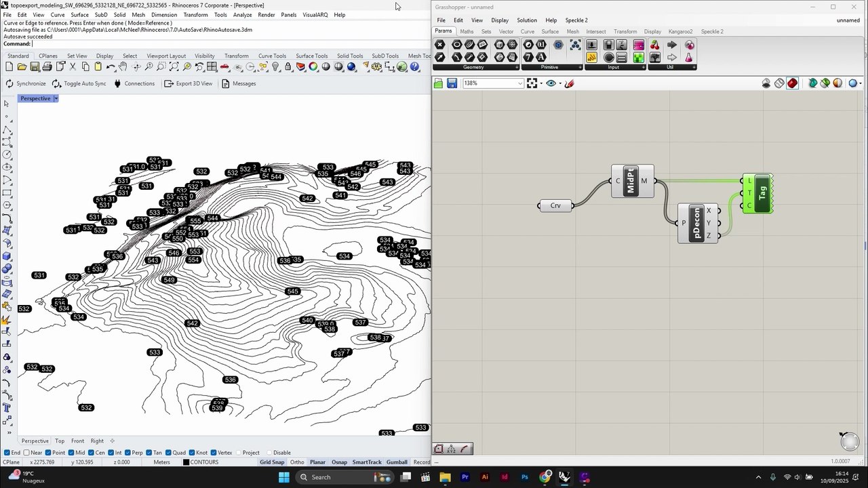Click Zoom Extents icon in Grasshopper canvas toolbar
This screenshot has width=868, height=488.
532,83
